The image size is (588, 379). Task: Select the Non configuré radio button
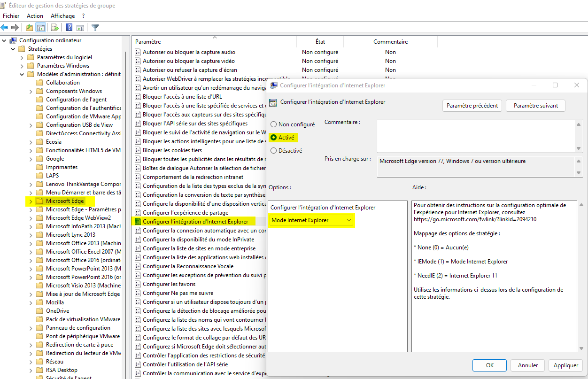click(273, 124)
